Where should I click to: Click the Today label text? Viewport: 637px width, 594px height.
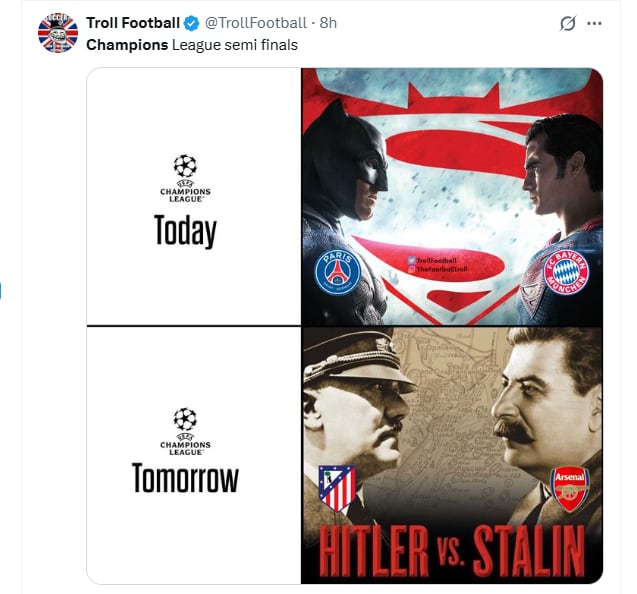tap(185, 231)
